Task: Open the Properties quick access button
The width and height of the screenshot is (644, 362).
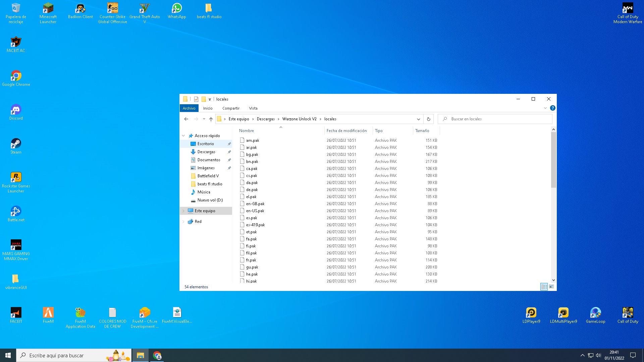Action: click(196, 99)
